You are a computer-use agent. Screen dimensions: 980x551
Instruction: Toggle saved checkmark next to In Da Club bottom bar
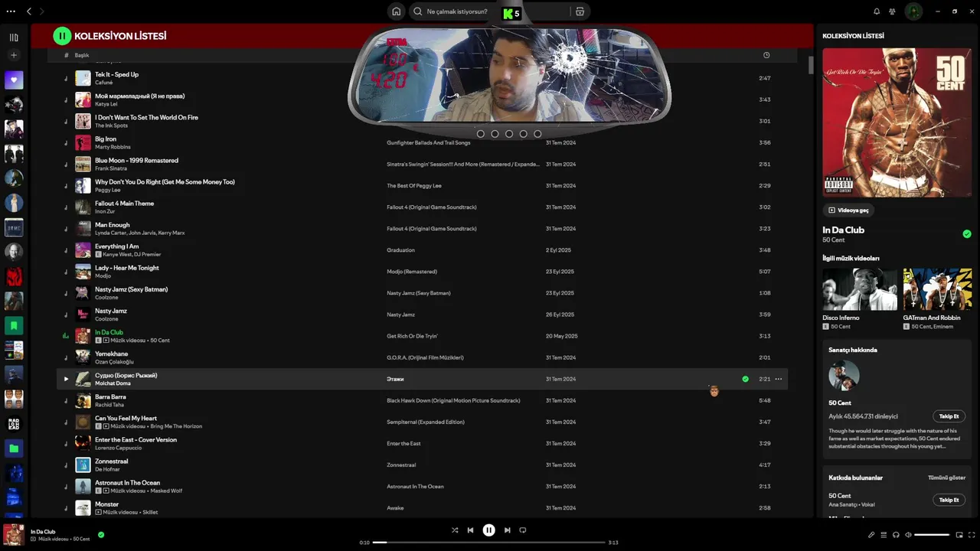(x=101, y=535)
